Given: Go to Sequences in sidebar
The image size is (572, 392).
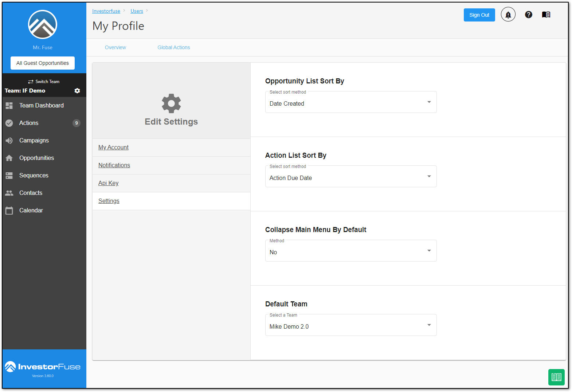Looking at the screenshot, I should coord(44,176).
